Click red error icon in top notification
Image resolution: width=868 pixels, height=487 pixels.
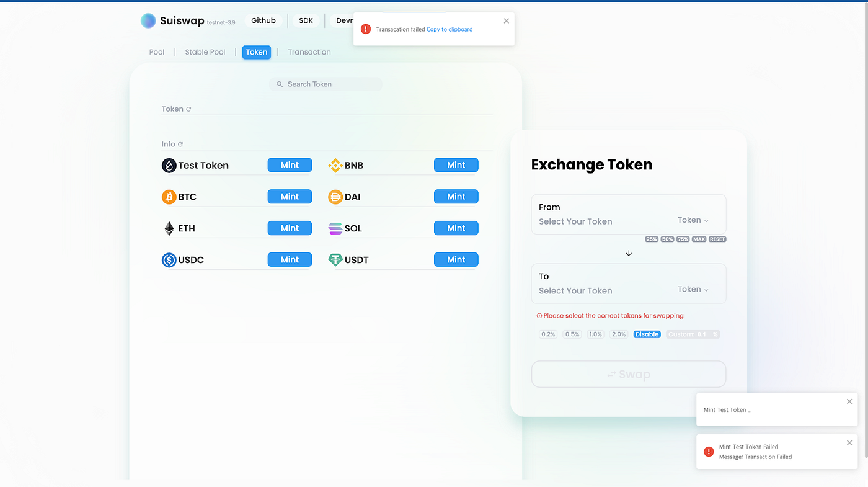click(366, 29)
